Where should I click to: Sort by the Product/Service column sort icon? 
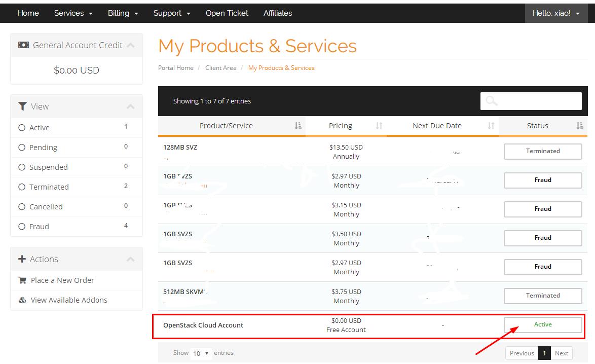[298, 126]
